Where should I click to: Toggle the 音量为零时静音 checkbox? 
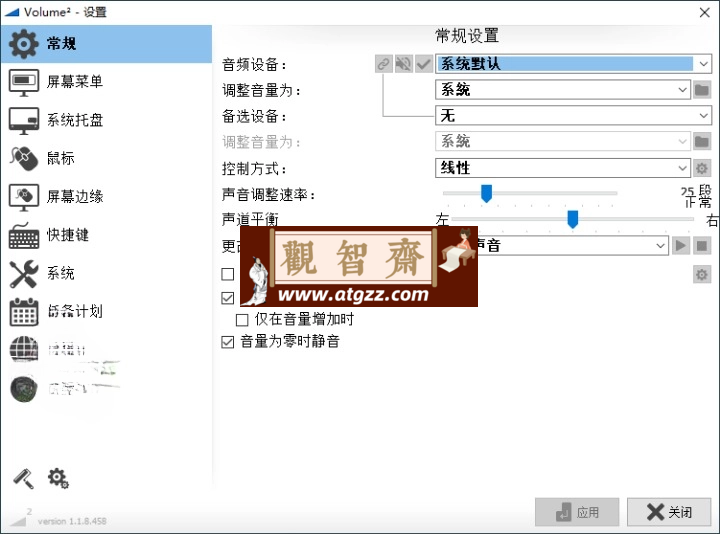tap(228, 342)
